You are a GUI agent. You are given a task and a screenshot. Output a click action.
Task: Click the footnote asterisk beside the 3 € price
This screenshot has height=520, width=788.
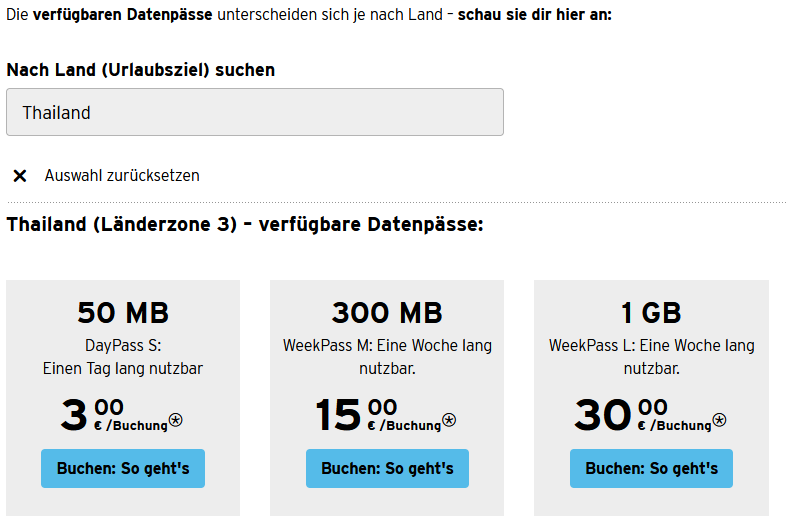point(175,420)
